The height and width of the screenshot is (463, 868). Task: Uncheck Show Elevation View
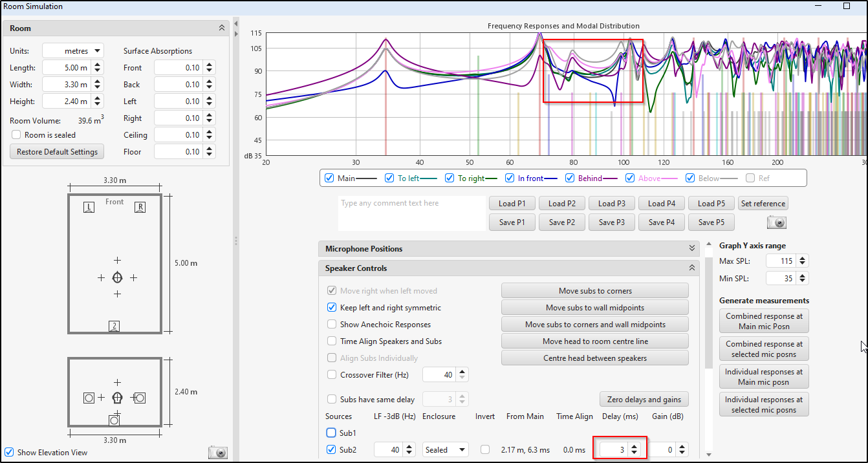click(9, 453)
